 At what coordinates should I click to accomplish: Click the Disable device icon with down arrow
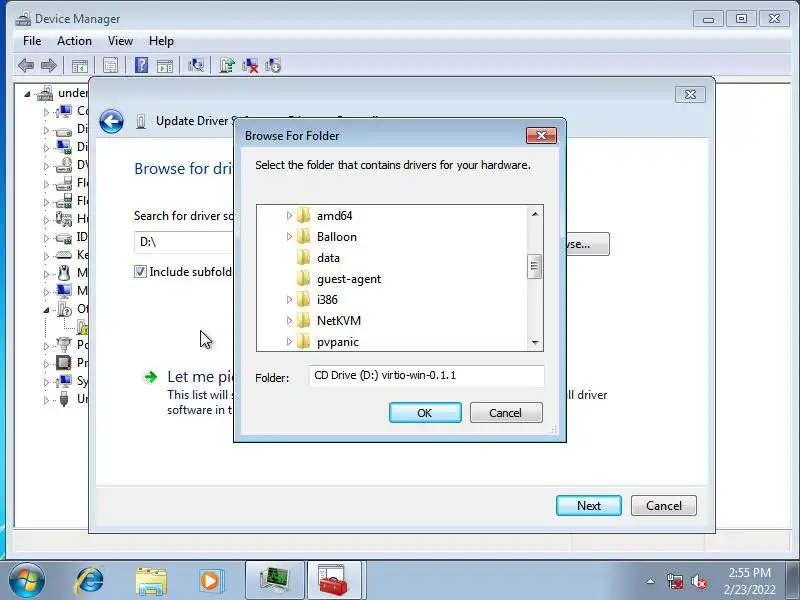(273, 65)
